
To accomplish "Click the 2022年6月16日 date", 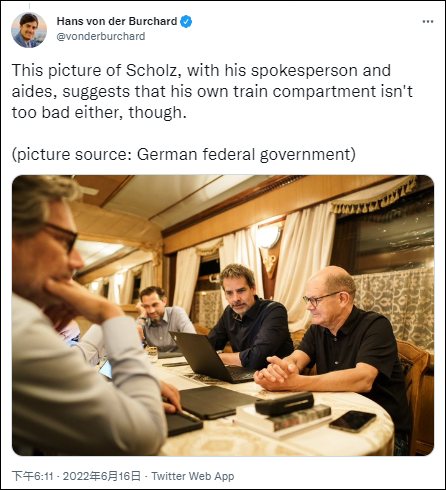I will (102, 476).
